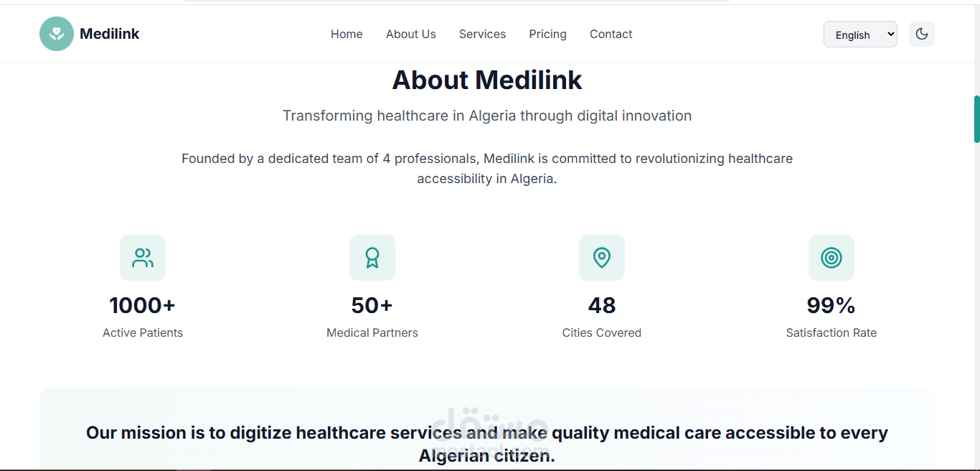
Task: Click the Cities Covered map pin icon
Action: pos(602,258)
